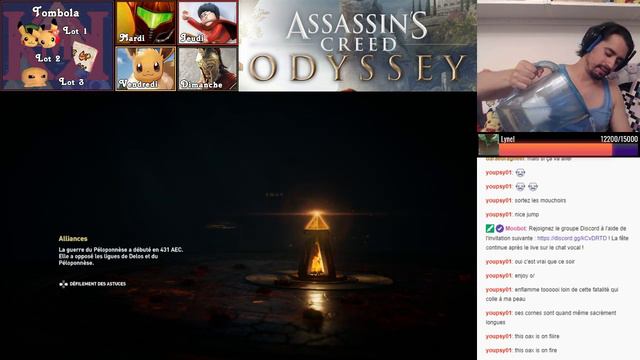Click the 'oui c'est vrai que ce soir' message
The image size is (640, 360).
[544, 262]
